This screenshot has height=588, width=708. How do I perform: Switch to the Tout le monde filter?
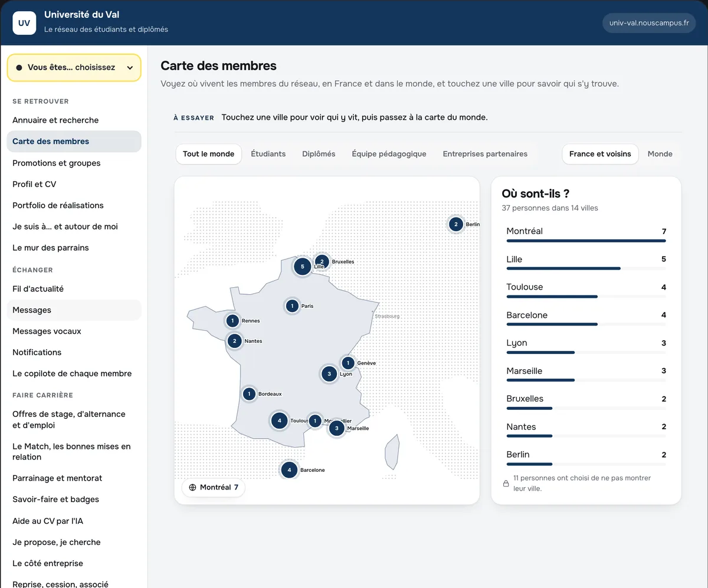click(x=208, y=154)
